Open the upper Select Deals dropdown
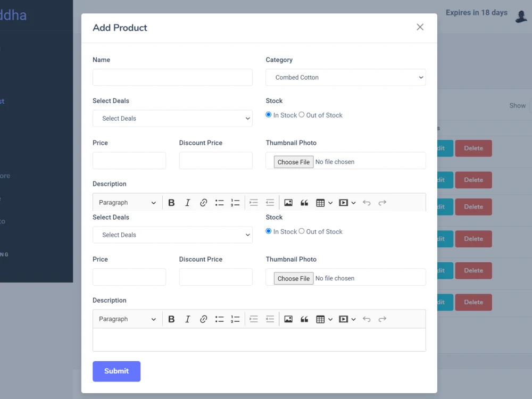This screenshot has height=399, width=532. coord(172,119)
